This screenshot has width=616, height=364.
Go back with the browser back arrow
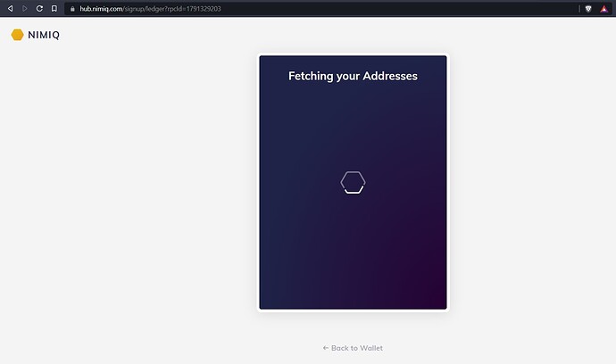10,8
